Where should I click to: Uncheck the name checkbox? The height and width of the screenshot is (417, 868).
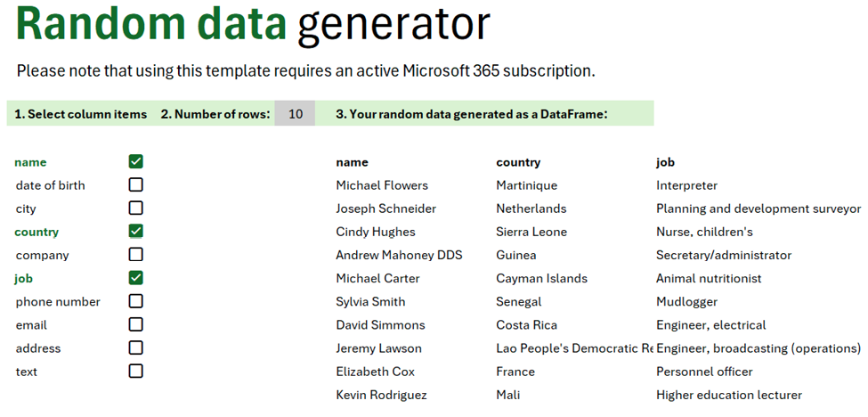tap(135, 161)
